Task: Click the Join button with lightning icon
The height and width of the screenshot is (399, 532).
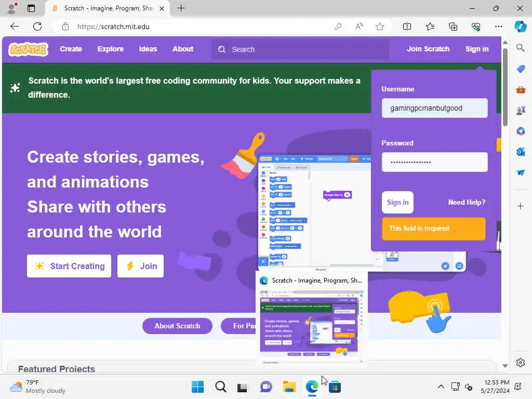Action: (x=140, y=266)
